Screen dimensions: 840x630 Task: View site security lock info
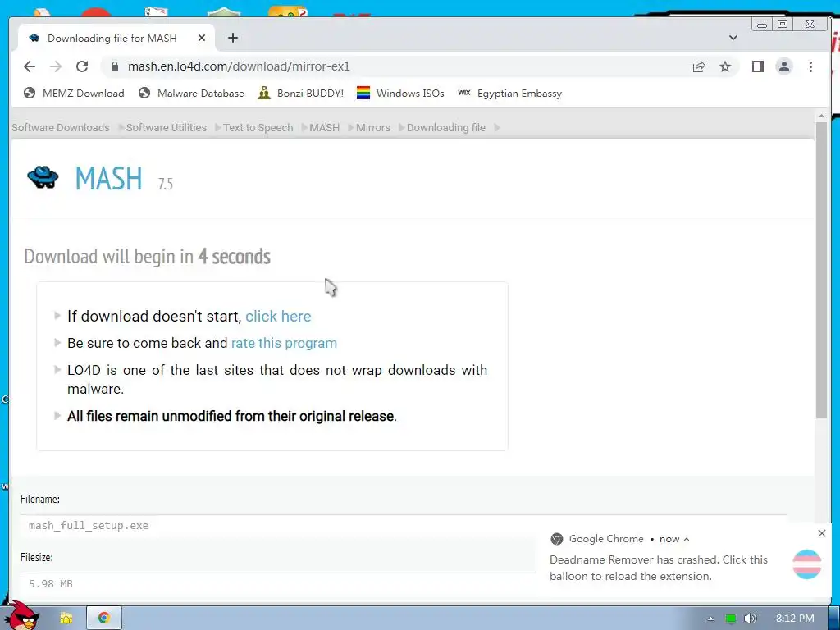[114, 66]
